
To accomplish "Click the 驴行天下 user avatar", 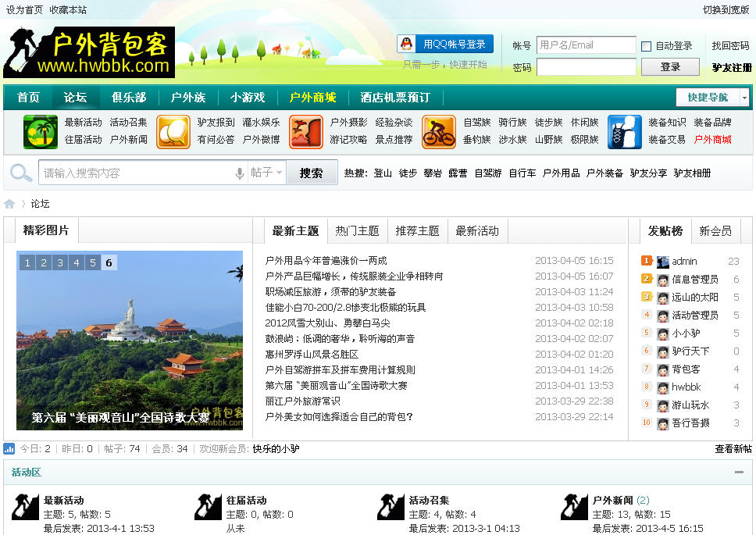I will (663, 351).
